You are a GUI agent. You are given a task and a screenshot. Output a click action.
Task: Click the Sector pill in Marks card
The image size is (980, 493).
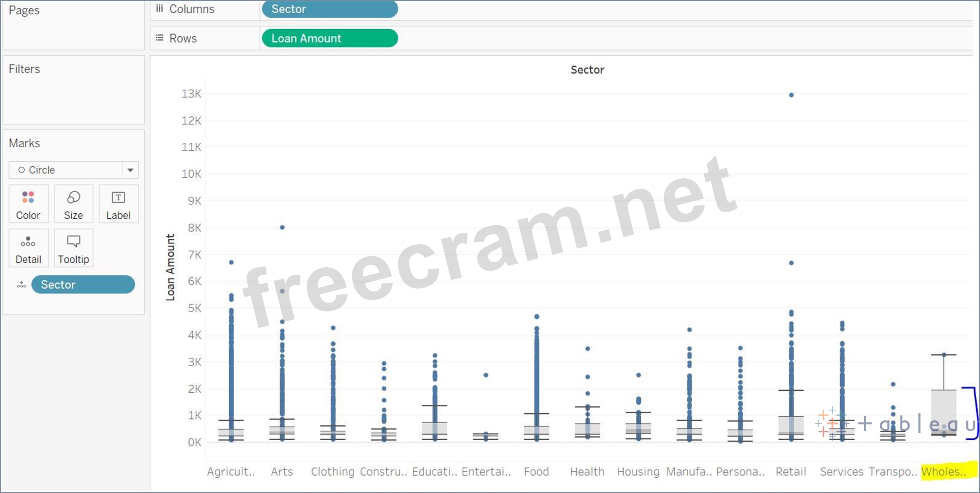pyautogui.click(x=83, y=285)
